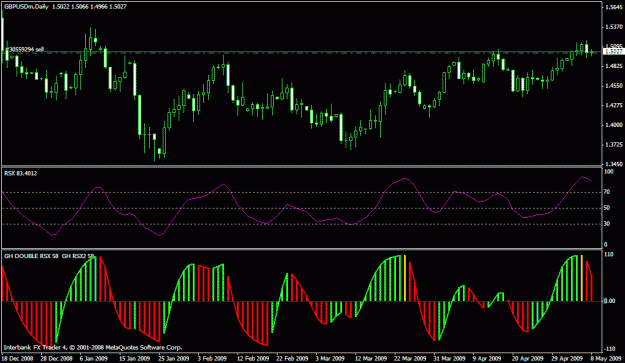Select the 31 Mar 2009 date label
Image resolution: width=625 pixels, height=363 pixels.
(x=450, y=358)
